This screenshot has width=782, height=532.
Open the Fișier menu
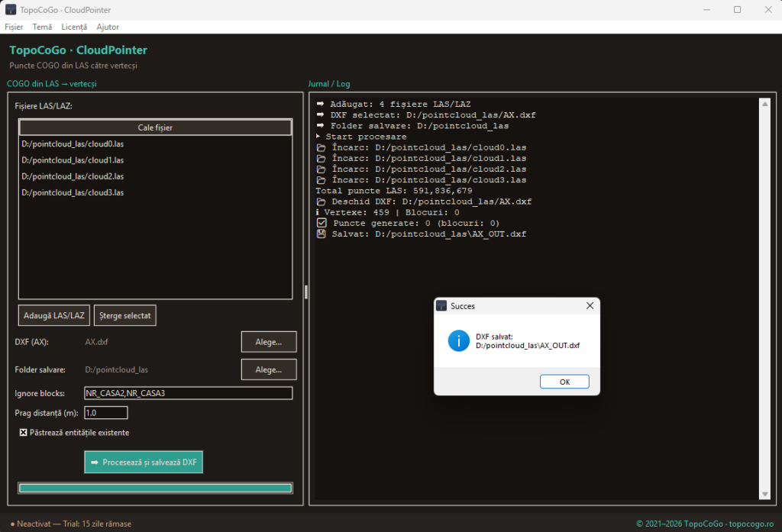point(14,27)
